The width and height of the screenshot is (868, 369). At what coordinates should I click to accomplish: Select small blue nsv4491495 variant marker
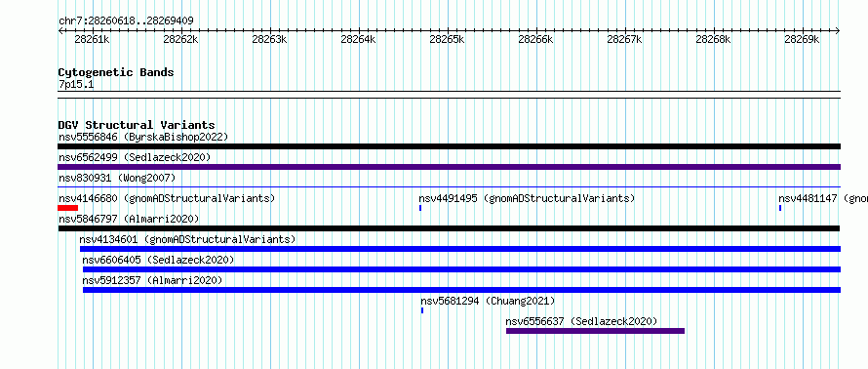point(420,208)
